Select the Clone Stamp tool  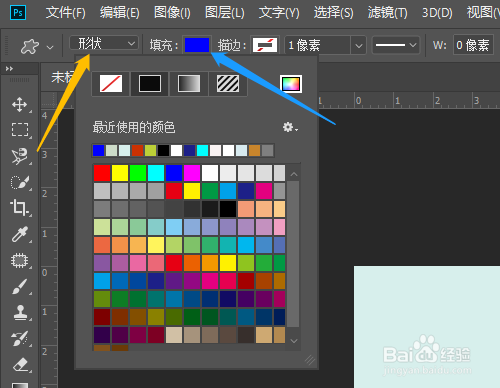pos(20,313)
